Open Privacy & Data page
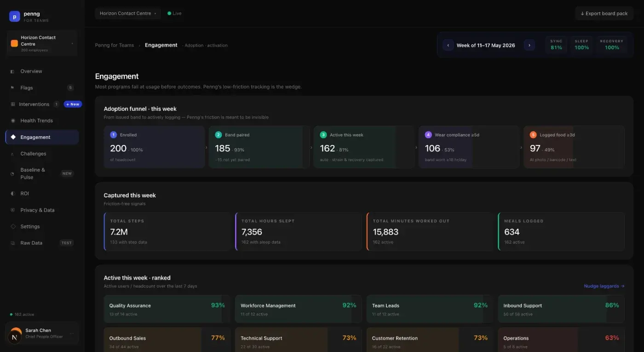644x352 pixels. click(42, 210)
